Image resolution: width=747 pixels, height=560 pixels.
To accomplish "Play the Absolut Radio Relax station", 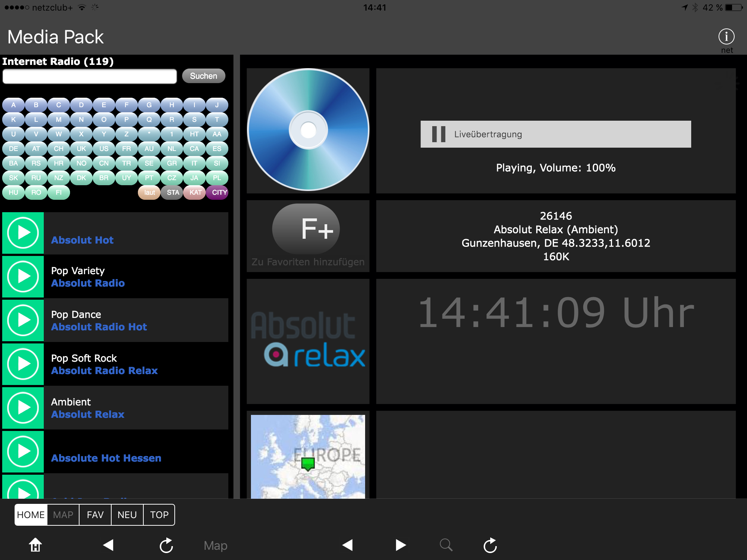I will point(23,364).
